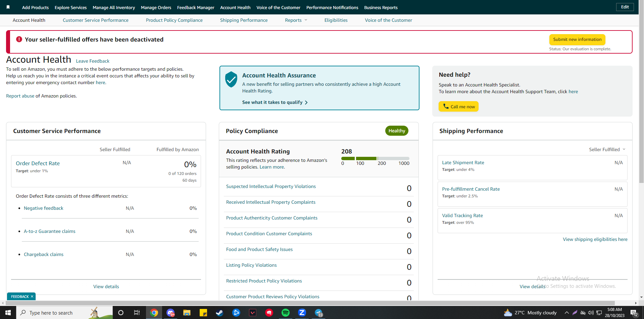Switch to the Product Policy Compliance tab

point(174,20)
